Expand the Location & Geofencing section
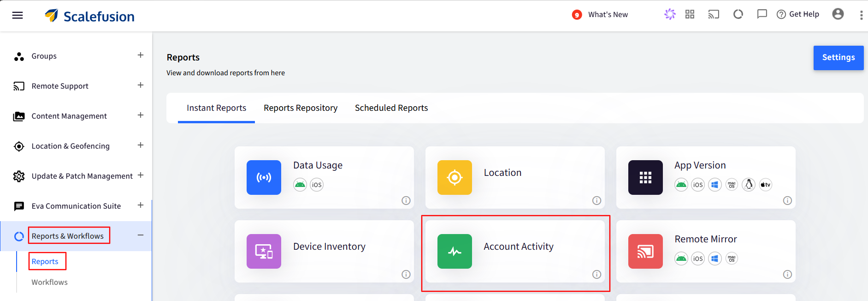868x301 pixels. click(141, 145)
